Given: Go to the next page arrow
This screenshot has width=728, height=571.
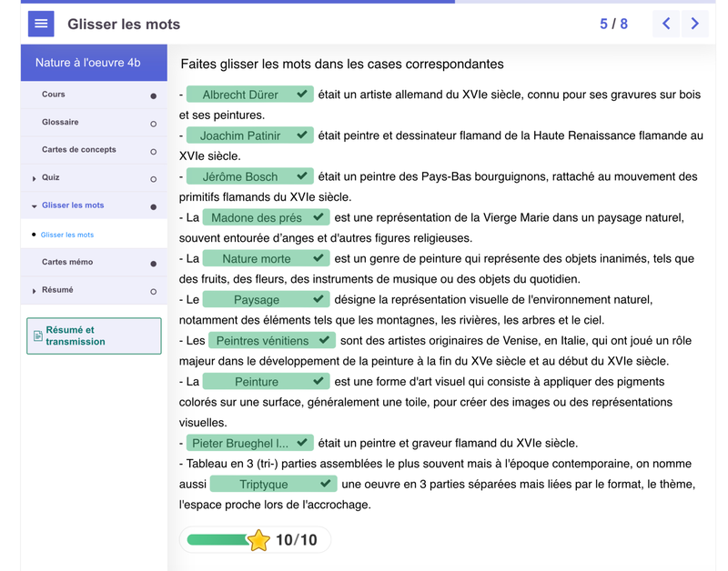Looking at the screenshot, I should coord(695,24).
